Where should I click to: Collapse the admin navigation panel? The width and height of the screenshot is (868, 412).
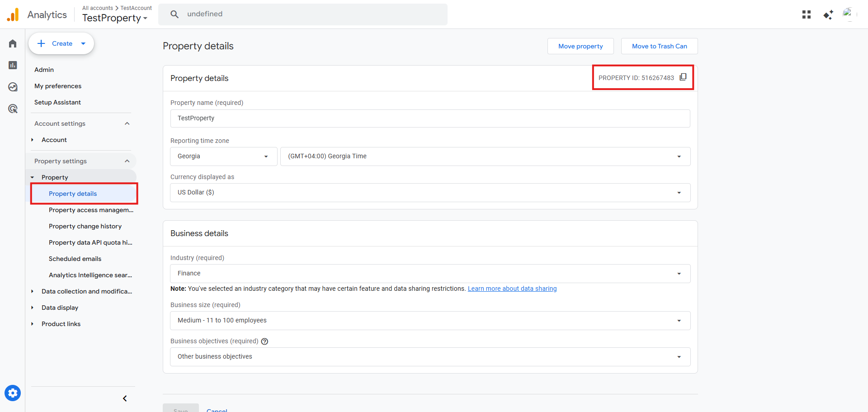coord(125,398)
